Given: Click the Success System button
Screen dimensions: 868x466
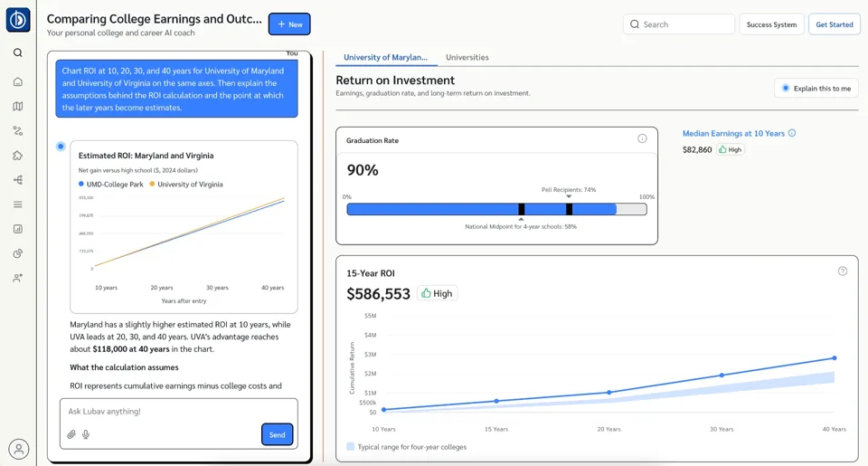Looking at the screenshot, I should (771, 24).
